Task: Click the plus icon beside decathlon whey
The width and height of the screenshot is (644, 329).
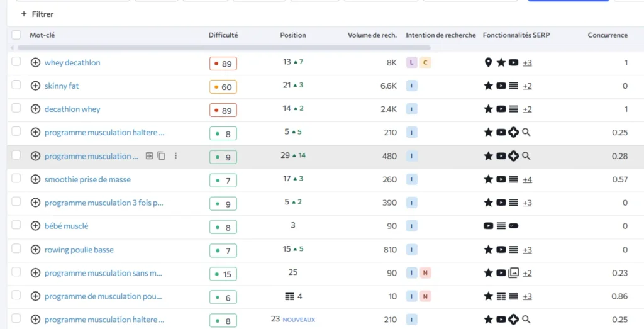Action: [x=35, y=109]
